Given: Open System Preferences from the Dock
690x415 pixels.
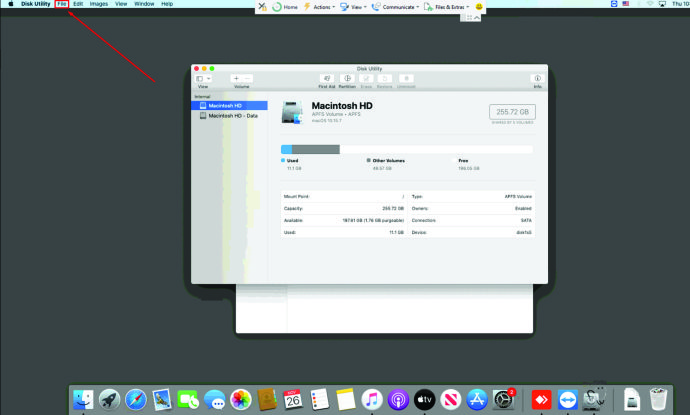Looking at the screenshot, I should (503, 400).
